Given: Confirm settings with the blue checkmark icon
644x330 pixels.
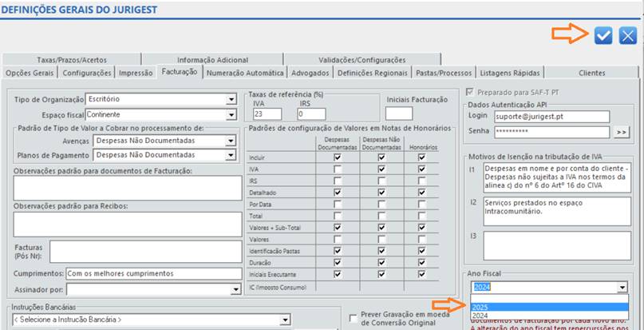Looking at the screenshot, I should [603, 36].
